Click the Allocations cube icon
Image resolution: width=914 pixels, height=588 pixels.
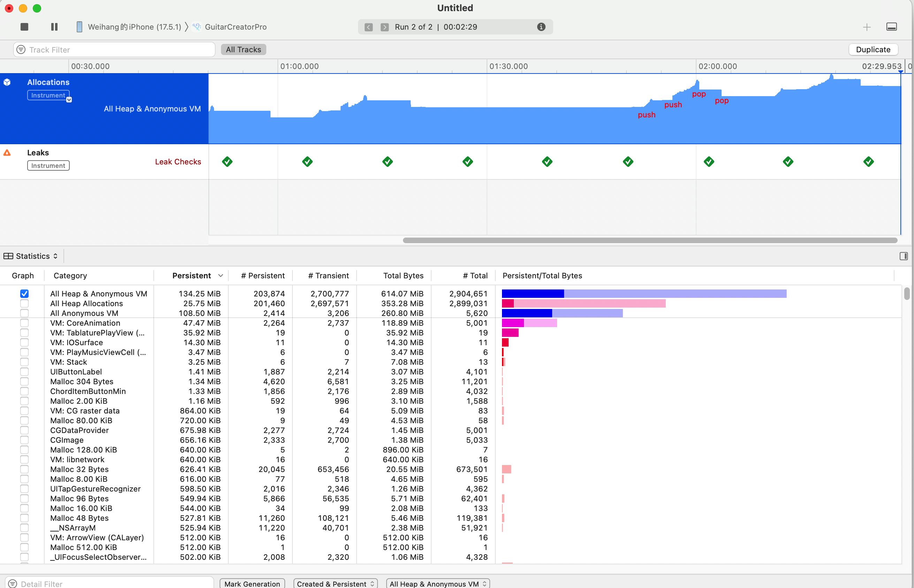tap(7, 83)
